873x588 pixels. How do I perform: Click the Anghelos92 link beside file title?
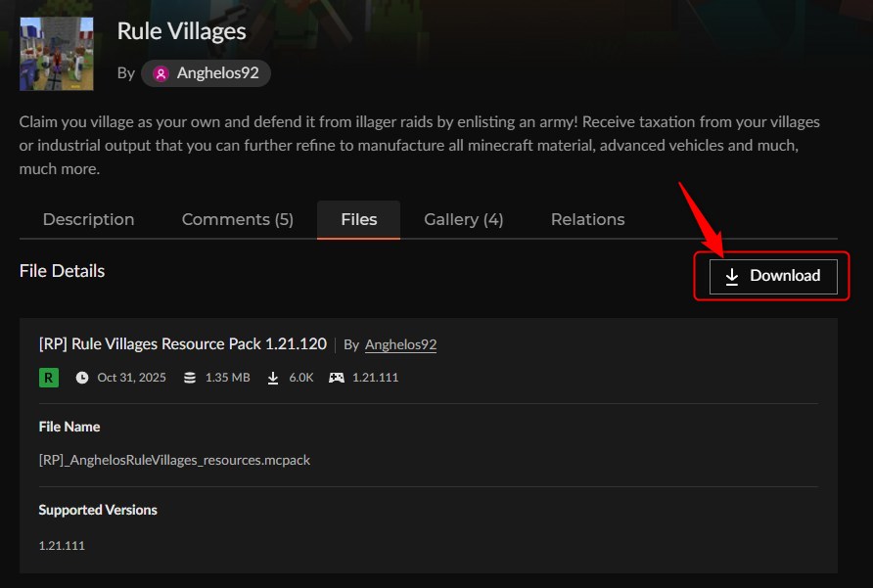(x=400, y=344)
